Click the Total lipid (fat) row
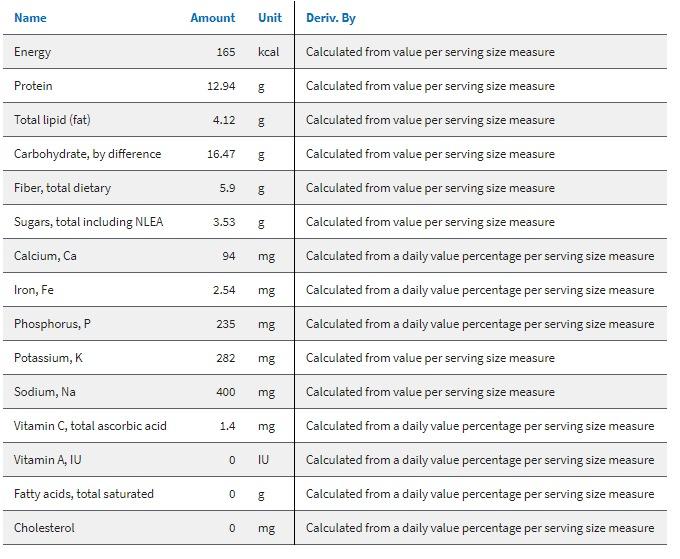Viewport: 680px width, 559px height. click(x=52, y=120)
